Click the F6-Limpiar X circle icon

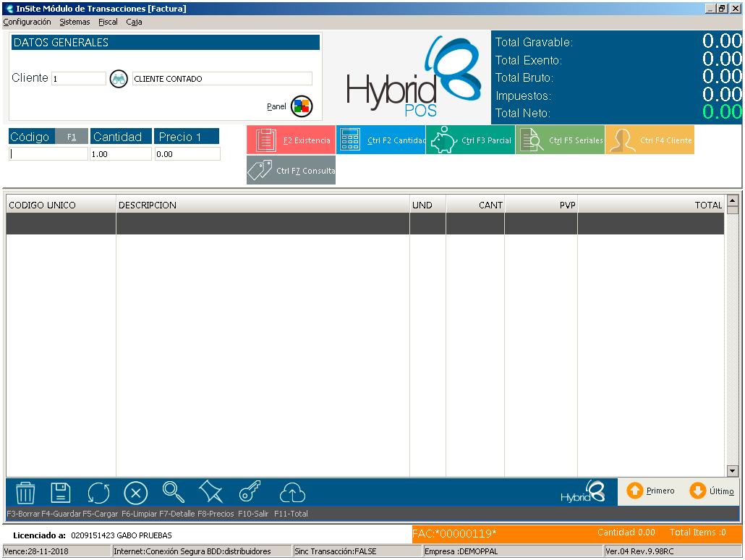(x=136, y=493)
